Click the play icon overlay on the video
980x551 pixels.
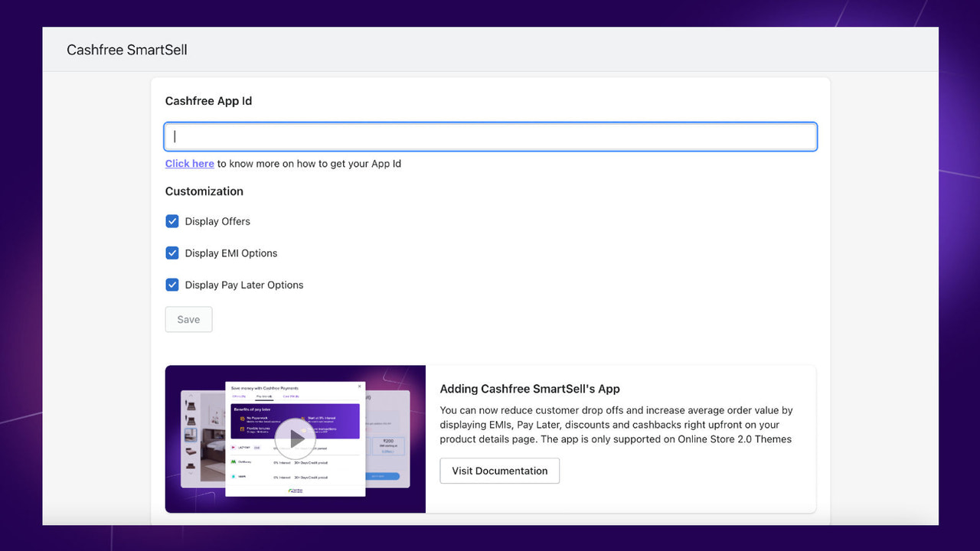pos(295,439)
